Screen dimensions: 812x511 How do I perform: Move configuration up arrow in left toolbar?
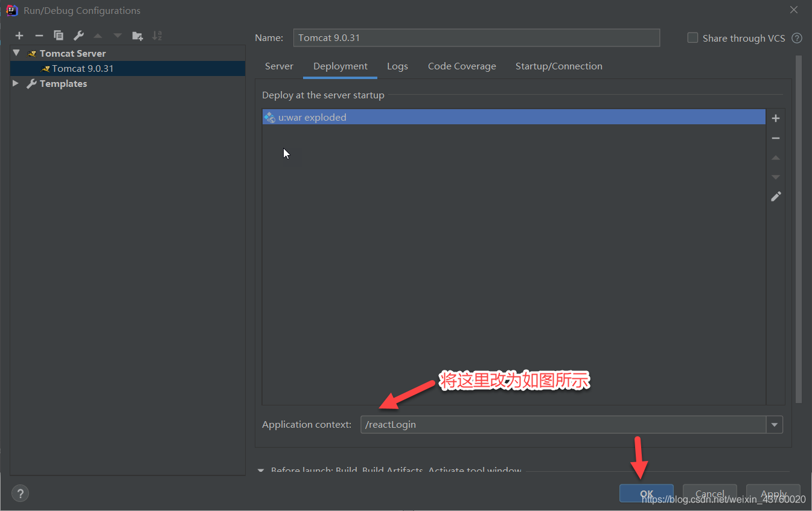point(98,36)
